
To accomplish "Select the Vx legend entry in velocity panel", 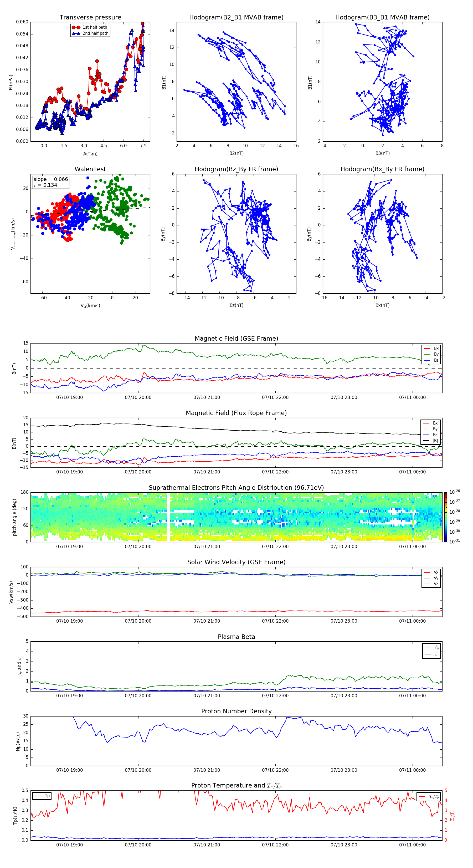I will 431,572.
